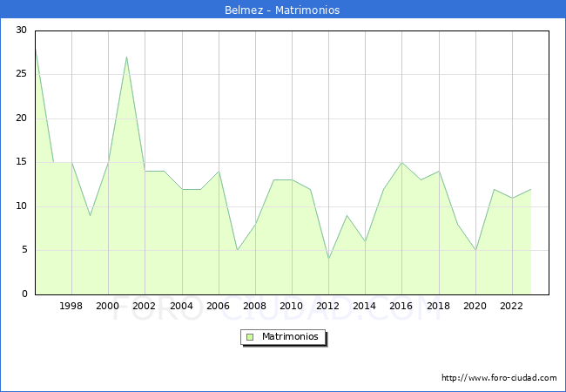Click the 2012 x-axis year label

[x=328, y=307]
